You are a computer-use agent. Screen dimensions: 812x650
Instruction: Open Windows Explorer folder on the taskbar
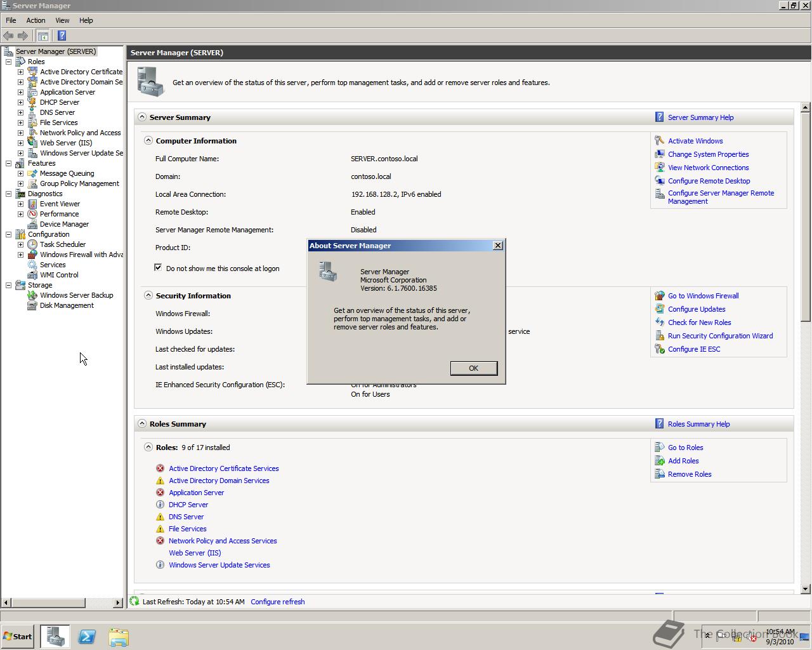(119, 637)
